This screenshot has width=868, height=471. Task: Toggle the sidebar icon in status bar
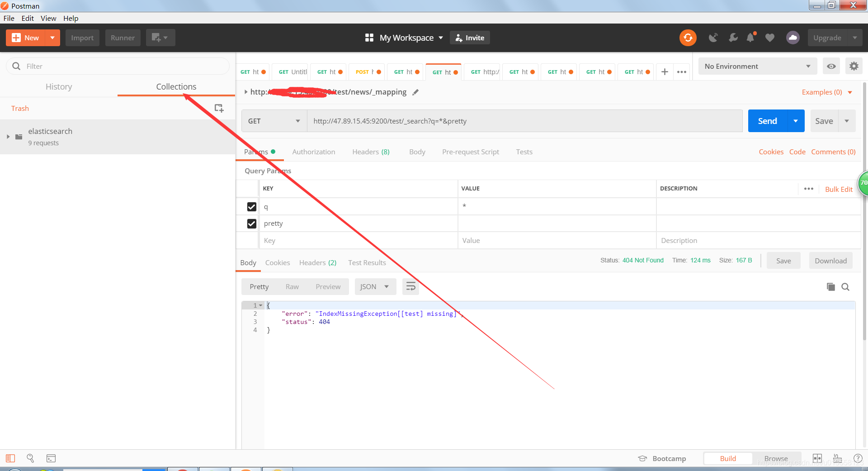point(10,458)
